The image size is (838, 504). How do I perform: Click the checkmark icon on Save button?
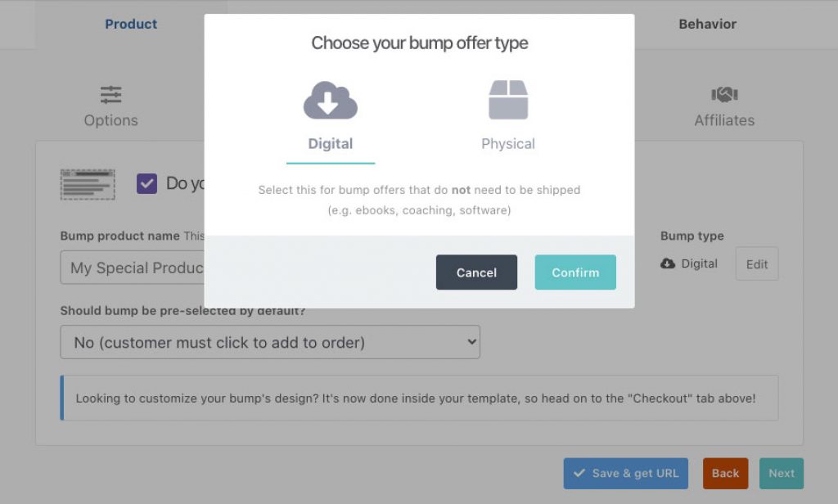coord(579,473)
